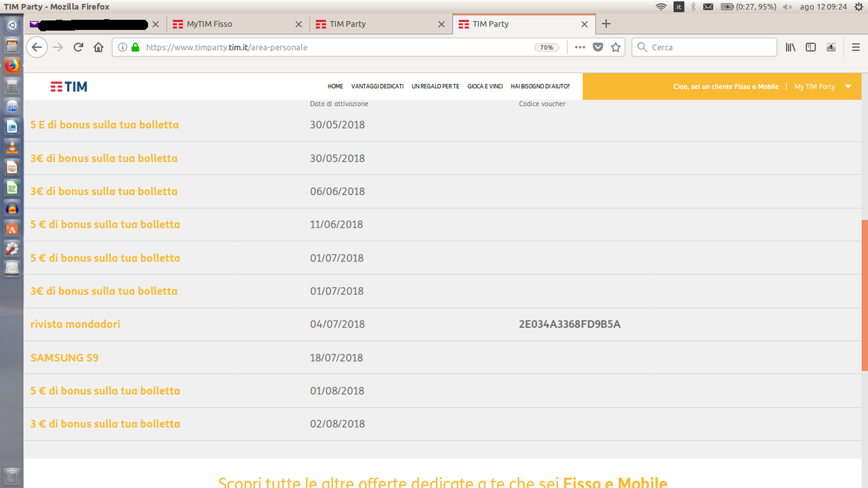Expand the My TIM Party dropdown
The width and height of the screenshot is (868, 488).
[x=849, y=87]
